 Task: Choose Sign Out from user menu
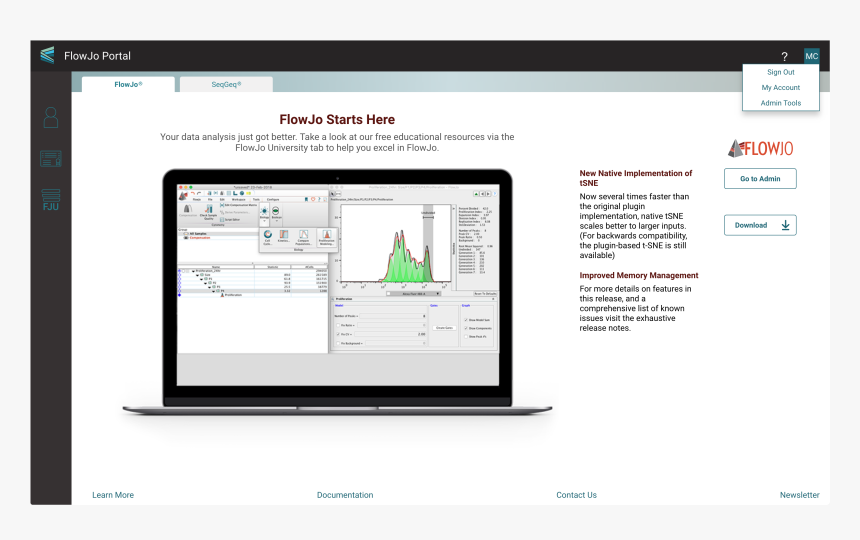point(781,72)
